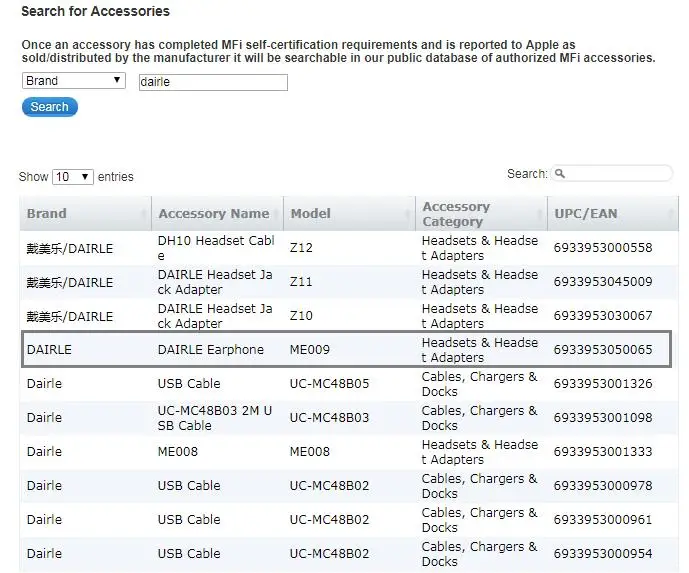Select the UPC '6933953000978'

pyautogui.click(x=603, y=486)
